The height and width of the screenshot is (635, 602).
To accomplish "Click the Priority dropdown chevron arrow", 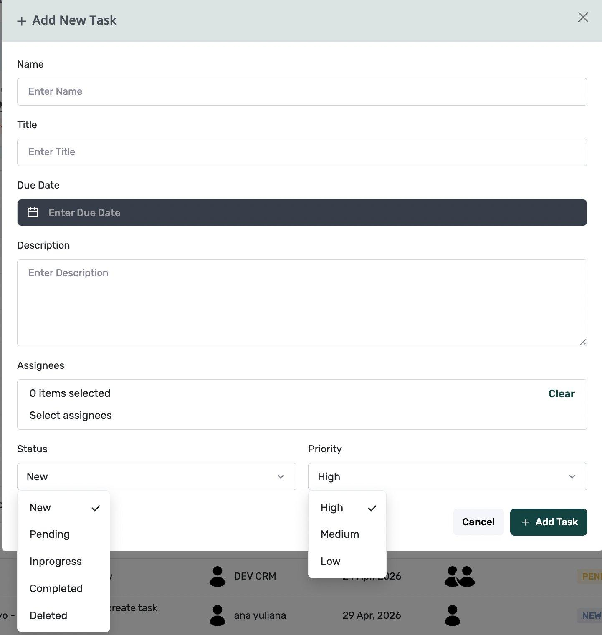I will coord(572,477).
